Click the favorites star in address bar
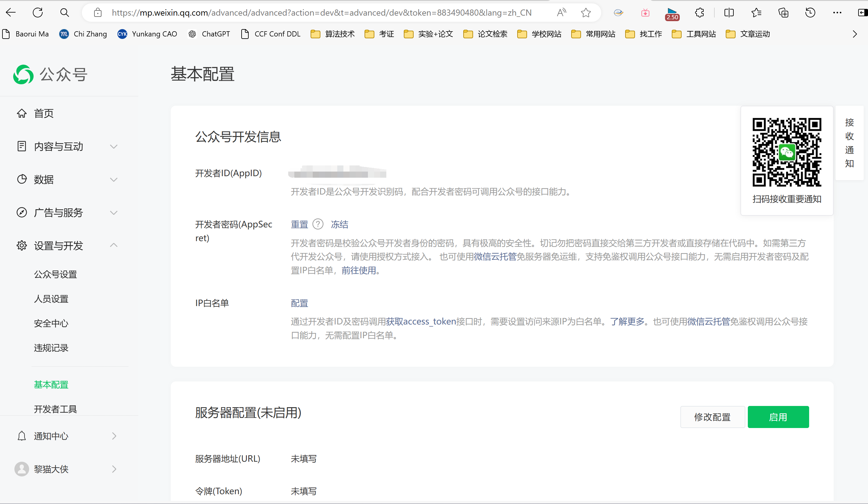Screen dimensions: 868x504 click(x=586, y=13)
